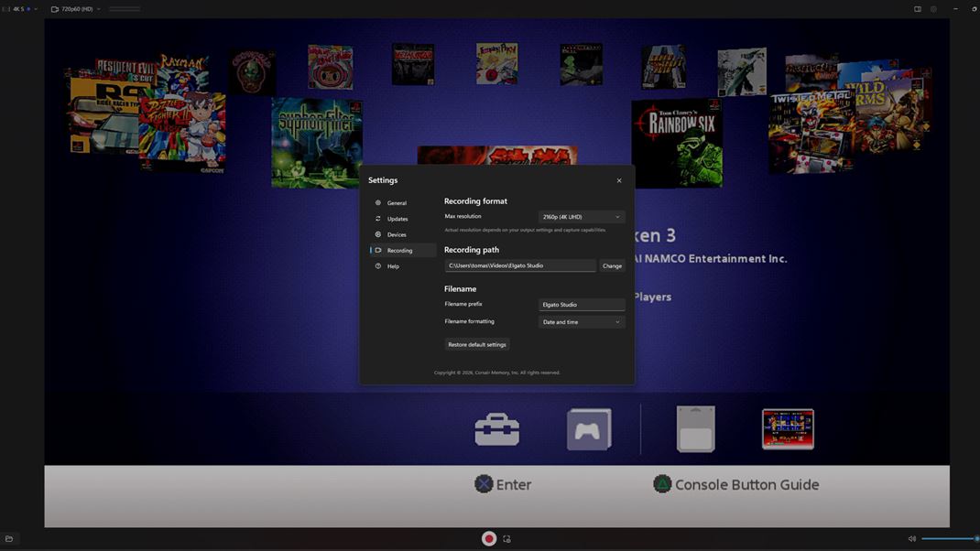Viewport: 980px width, 551px height.
Task: Click the Help question mark icon in settings sidebar
Action: click(x=378, y=265)
